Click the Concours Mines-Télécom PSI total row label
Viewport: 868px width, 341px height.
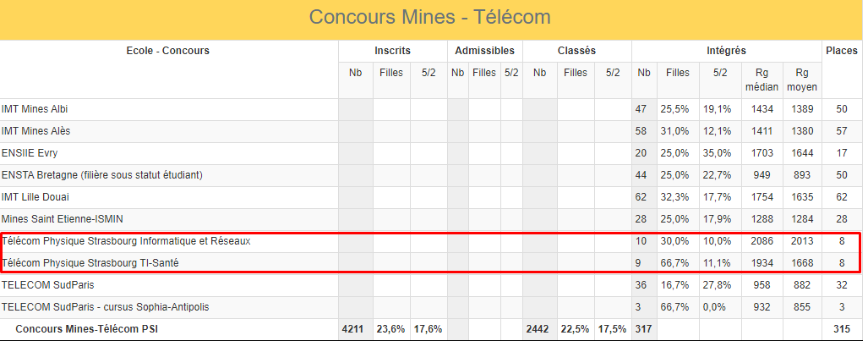point(86,329)
